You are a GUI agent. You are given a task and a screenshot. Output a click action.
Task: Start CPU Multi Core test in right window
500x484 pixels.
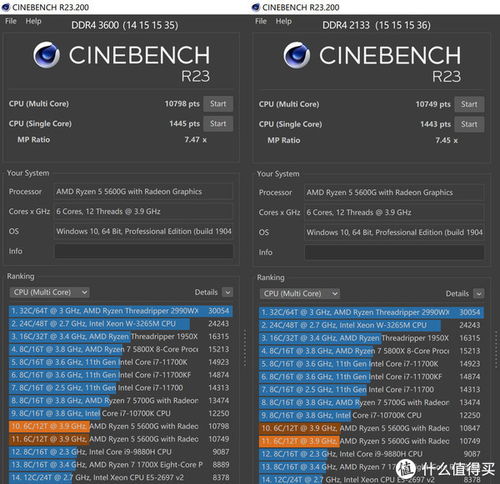click(x=469, y=104)
